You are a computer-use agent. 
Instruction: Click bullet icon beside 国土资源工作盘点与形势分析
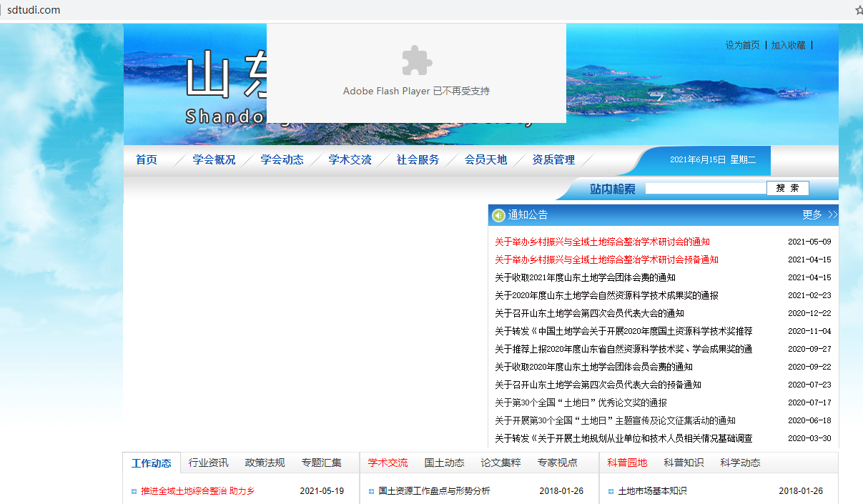(x=372, y=491)
